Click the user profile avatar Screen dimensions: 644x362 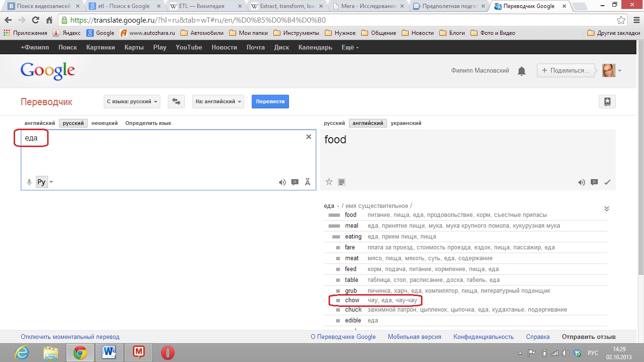coord(609,71)
